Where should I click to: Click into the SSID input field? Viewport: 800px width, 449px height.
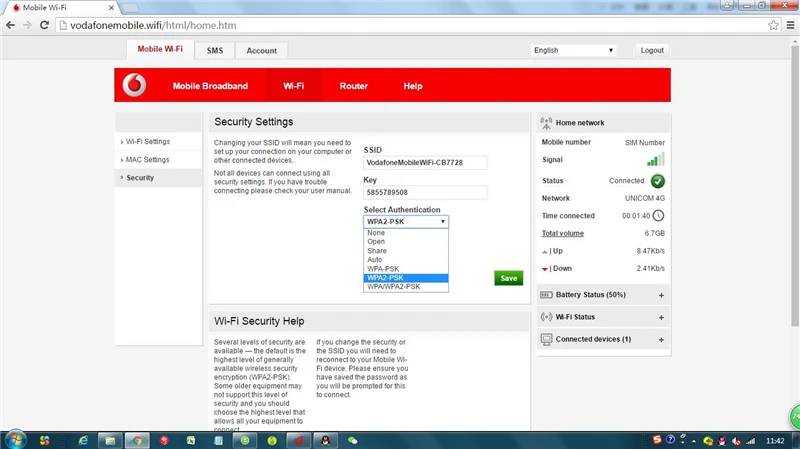(x=425, y=162)
